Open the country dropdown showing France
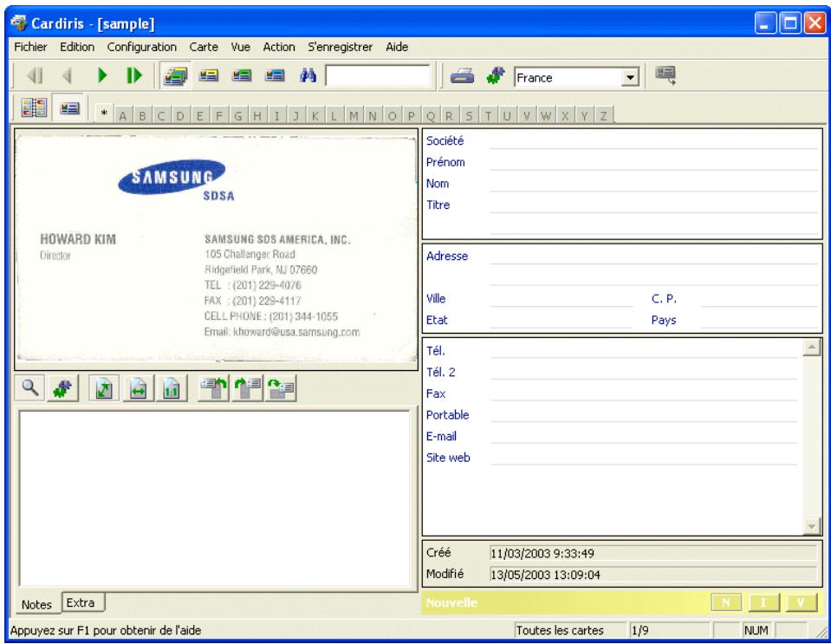The width and height of the screenshot is (831, 644). [x=630, y=78]
